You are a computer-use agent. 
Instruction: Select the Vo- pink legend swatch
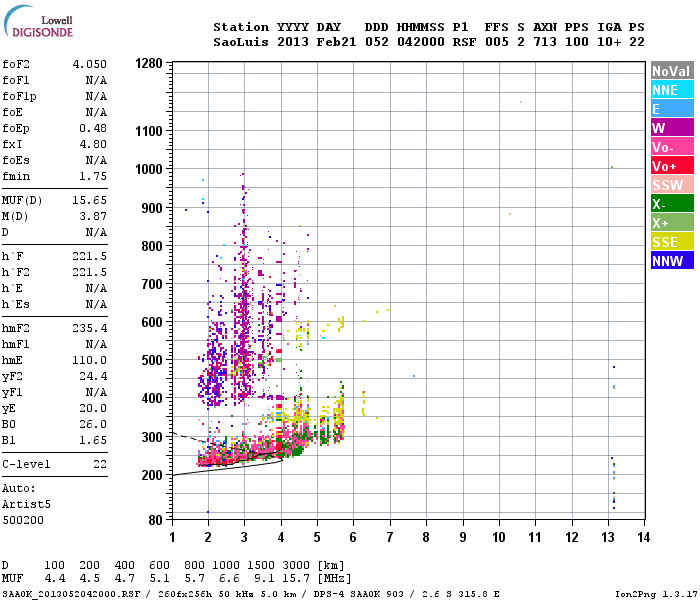672,146
